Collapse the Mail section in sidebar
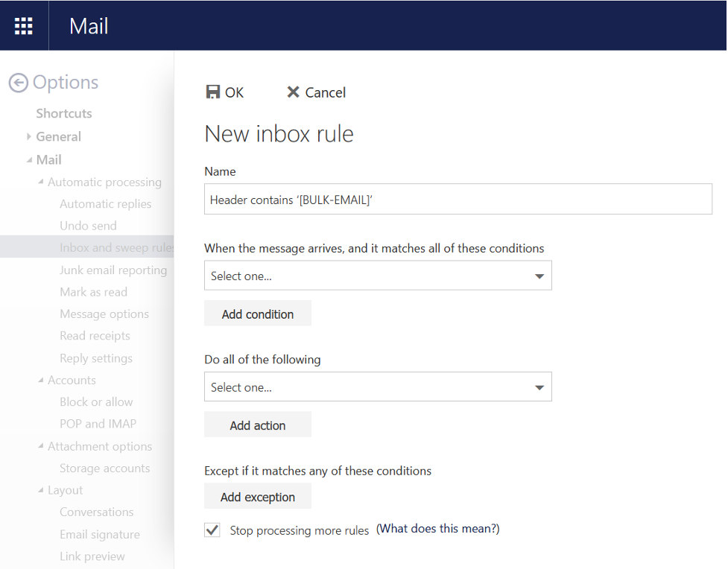 pos(29,159)
